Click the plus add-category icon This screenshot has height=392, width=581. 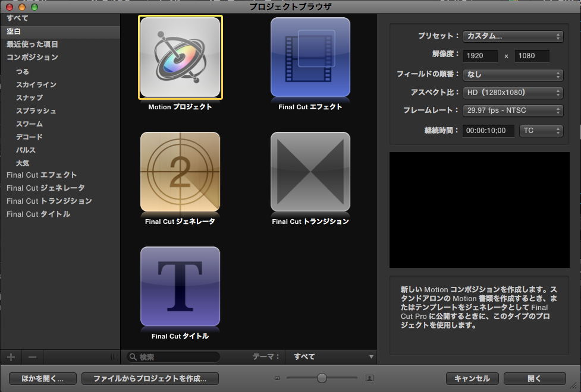pos(11,357)
